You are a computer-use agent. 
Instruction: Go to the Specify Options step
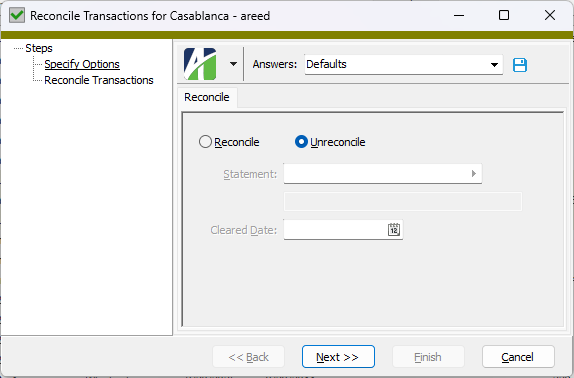[x=82, y=64]
